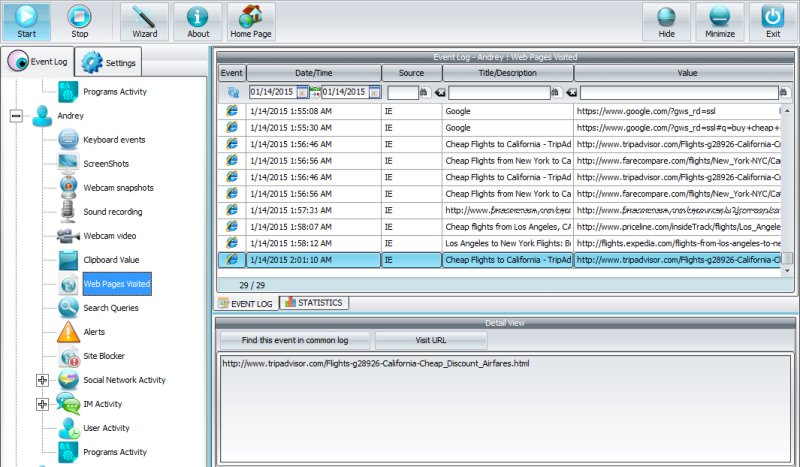Click the Value filter input field
Viewport: 800px width, 467px height.
click(x=679, y=92)
